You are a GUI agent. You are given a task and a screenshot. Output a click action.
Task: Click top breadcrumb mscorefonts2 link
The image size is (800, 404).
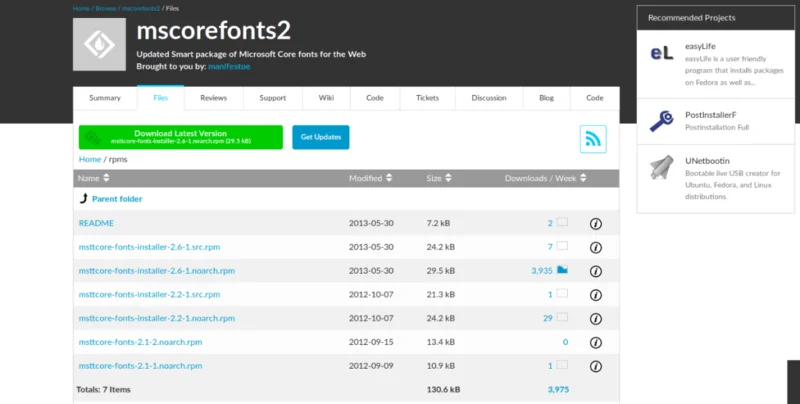point(141,8)
